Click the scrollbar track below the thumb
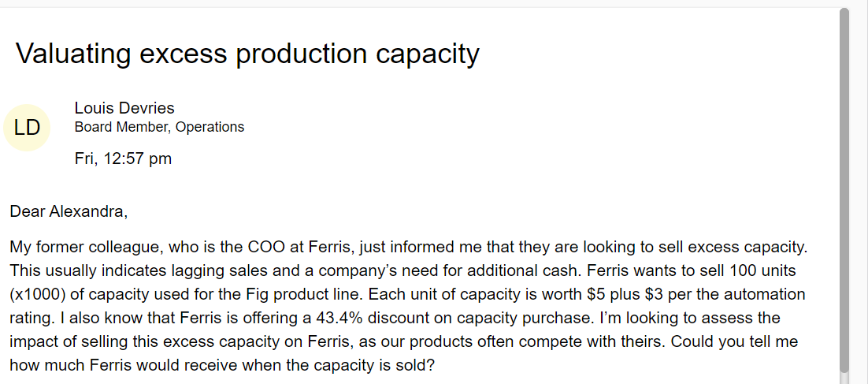Image resolution: width=868 pixels, height=384 pixels. click(844, 378)
